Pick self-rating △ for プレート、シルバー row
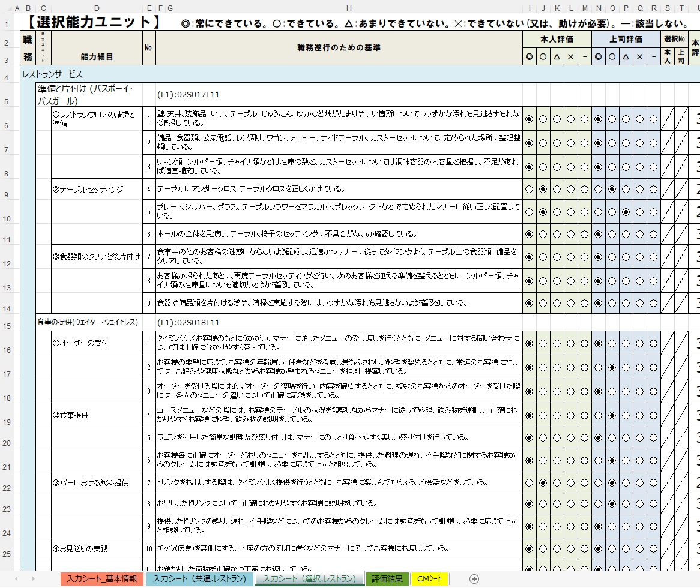Screen dimensions: 700x588 [557, 212]
